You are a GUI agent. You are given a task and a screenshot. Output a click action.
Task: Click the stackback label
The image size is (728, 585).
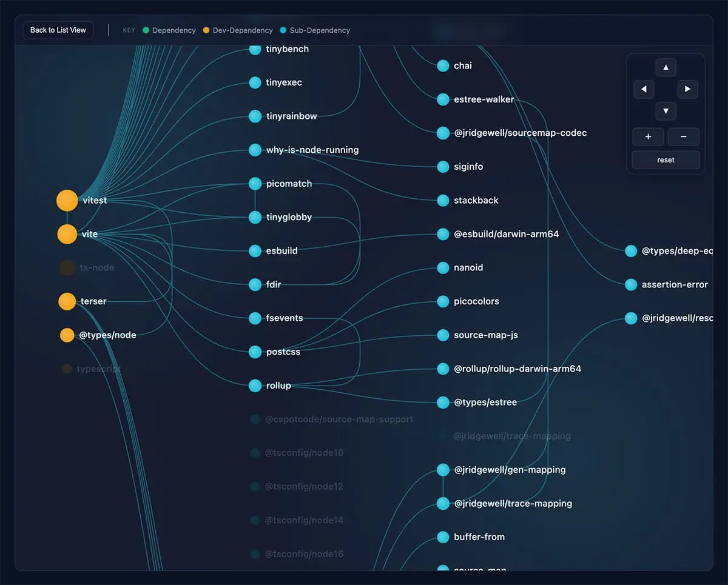pyautogui.click(x=476, y=200)
